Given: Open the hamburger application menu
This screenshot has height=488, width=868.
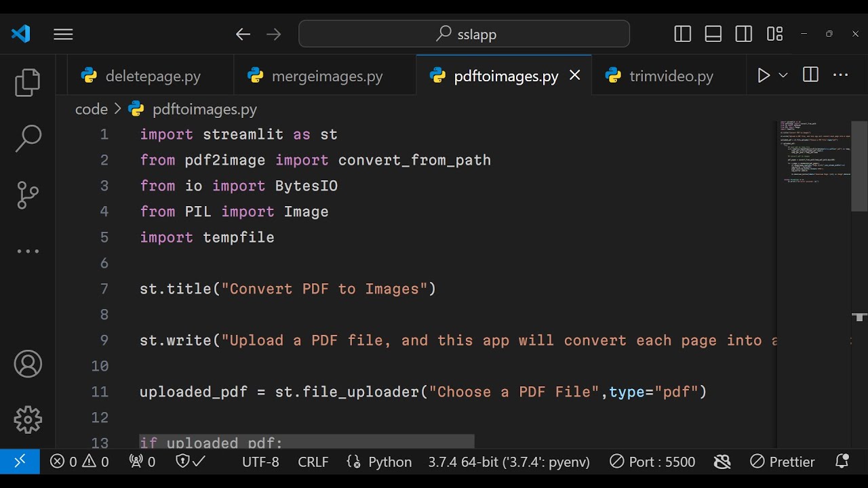Looking at the screenshot, I should pyautogui.click(x=63, y=34).
